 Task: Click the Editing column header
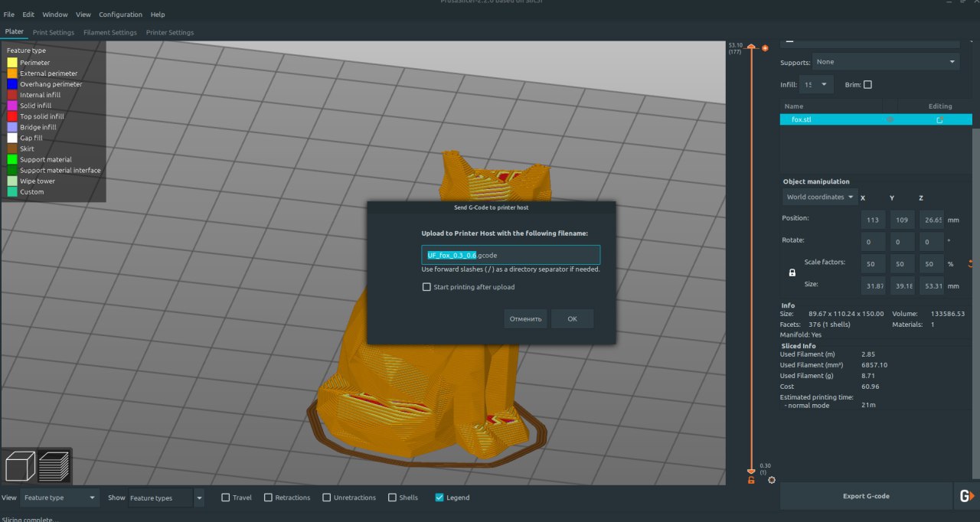coord(940,106)
